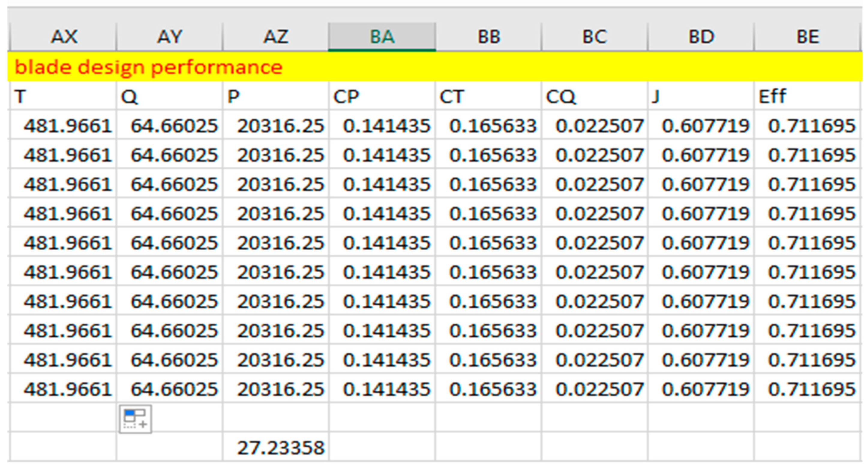The height and width of the screenshot is (469, 868).
Task: Select column header AX
Action: coord(63,37)
